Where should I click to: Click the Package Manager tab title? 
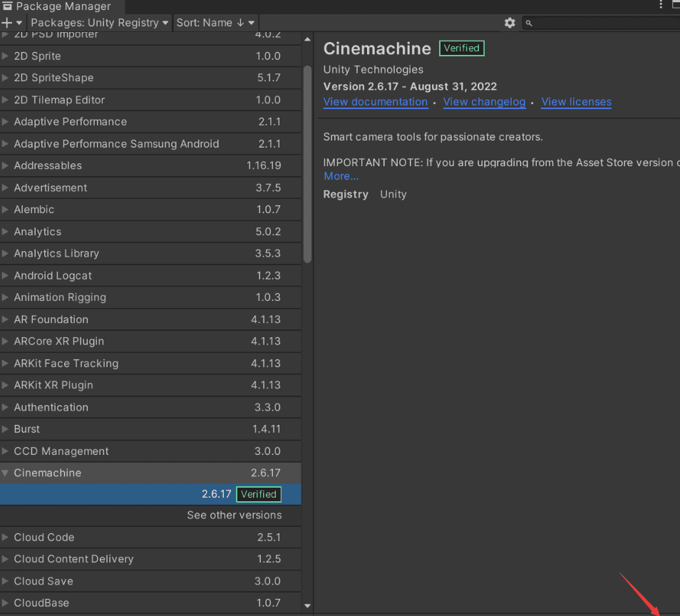pos(63,6)
